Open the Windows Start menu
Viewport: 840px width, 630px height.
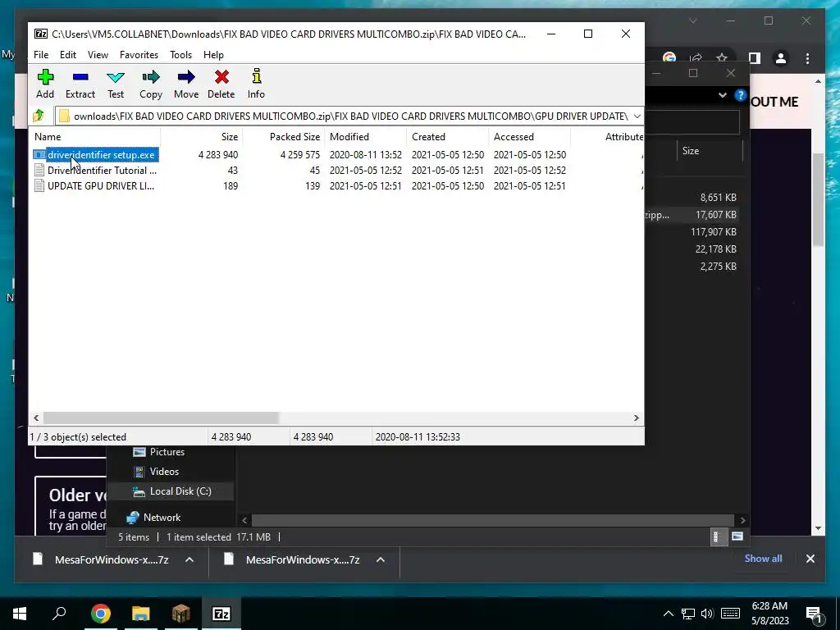(20, 614)
